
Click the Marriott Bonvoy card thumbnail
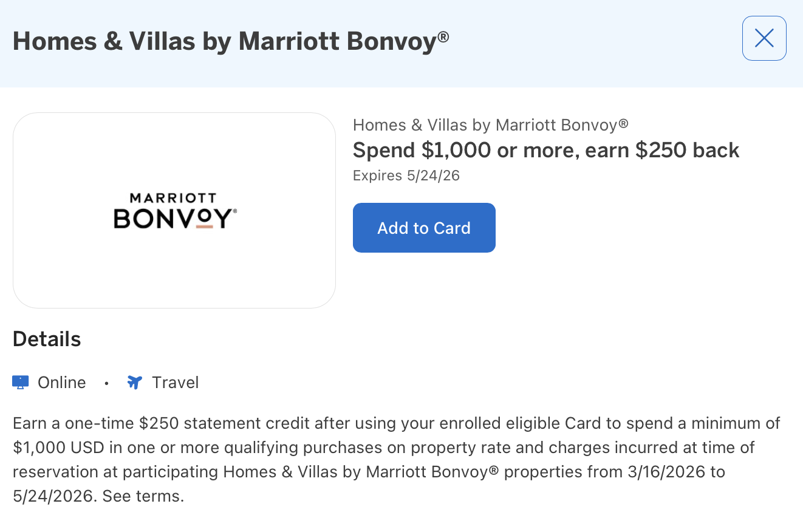(174, 210)
